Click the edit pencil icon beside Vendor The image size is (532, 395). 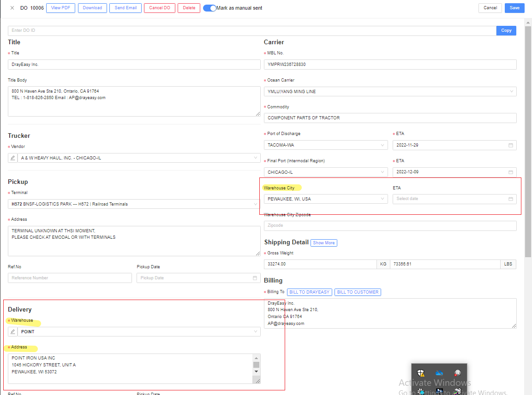point(12,158)
